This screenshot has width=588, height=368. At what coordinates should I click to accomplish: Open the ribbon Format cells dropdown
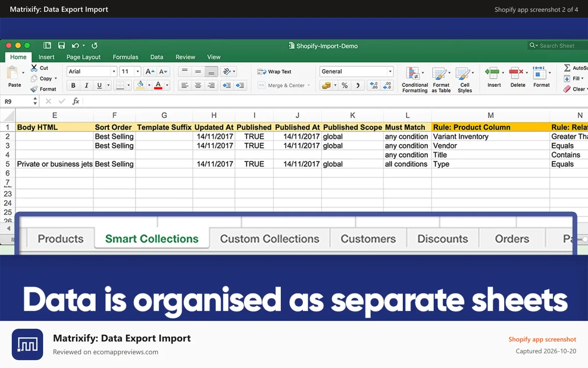point(541,77)
